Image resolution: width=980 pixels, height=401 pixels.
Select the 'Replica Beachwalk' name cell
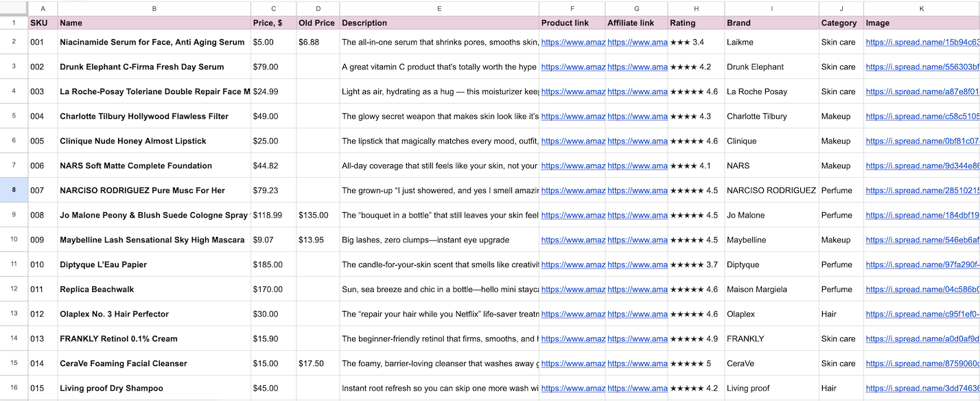pyautogui.click(x=154, y=289)
